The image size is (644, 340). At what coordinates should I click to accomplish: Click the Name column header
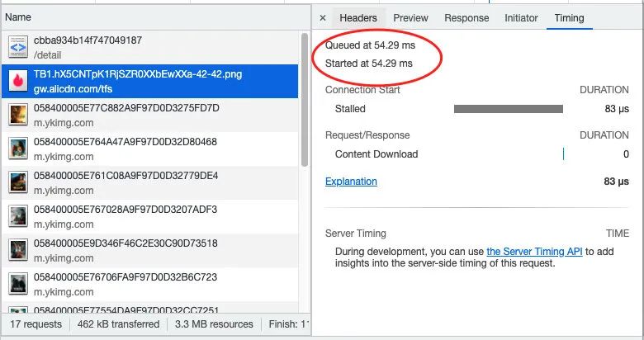tap(18, 17)
